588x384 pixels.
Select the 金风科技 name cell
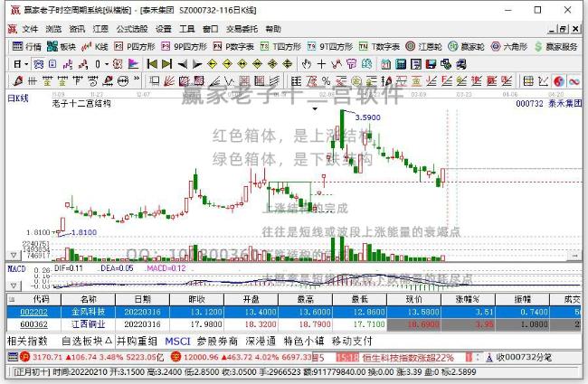88,312
